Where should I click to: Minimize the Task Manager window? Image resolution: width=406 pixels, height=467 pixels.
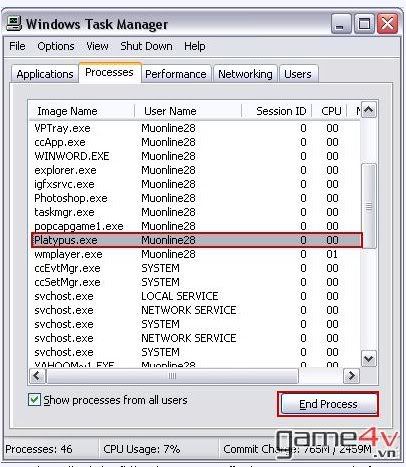(x=341, y=24)
